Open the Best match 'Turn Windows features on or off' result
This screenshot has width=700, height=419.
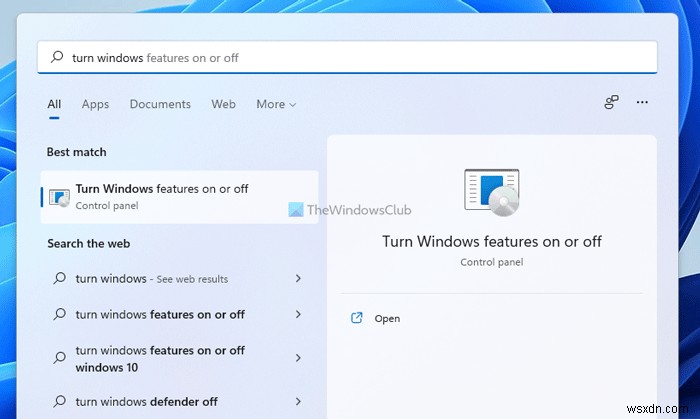179,197
